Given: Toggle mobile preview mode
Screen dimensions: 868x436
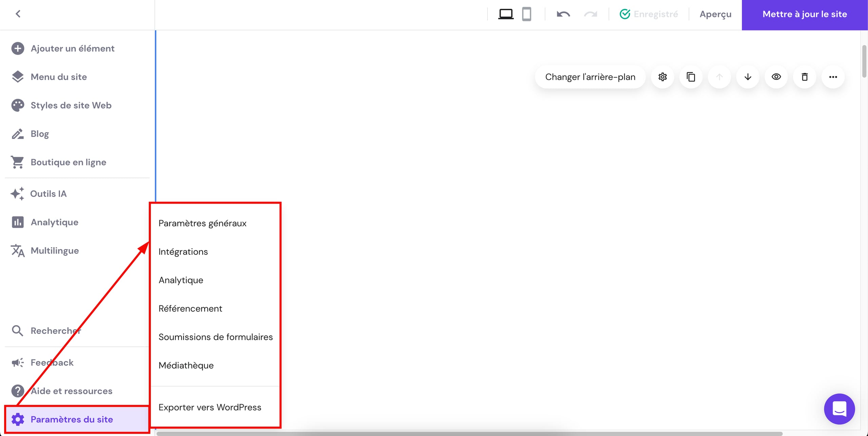Looking at the screenshot, I should (x=526, y=14).
